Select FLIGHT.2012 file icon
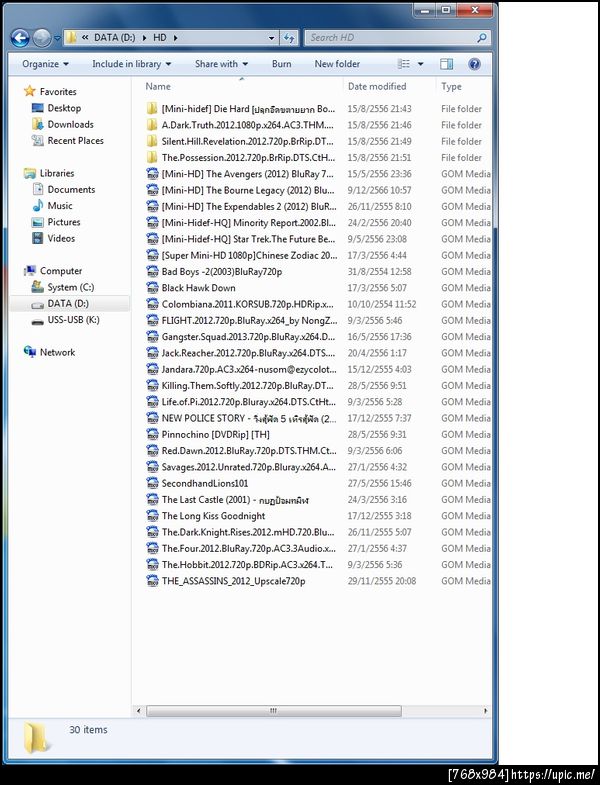Image resolution: width=600 pixels, height=785 pixels. tap(152, 320)
